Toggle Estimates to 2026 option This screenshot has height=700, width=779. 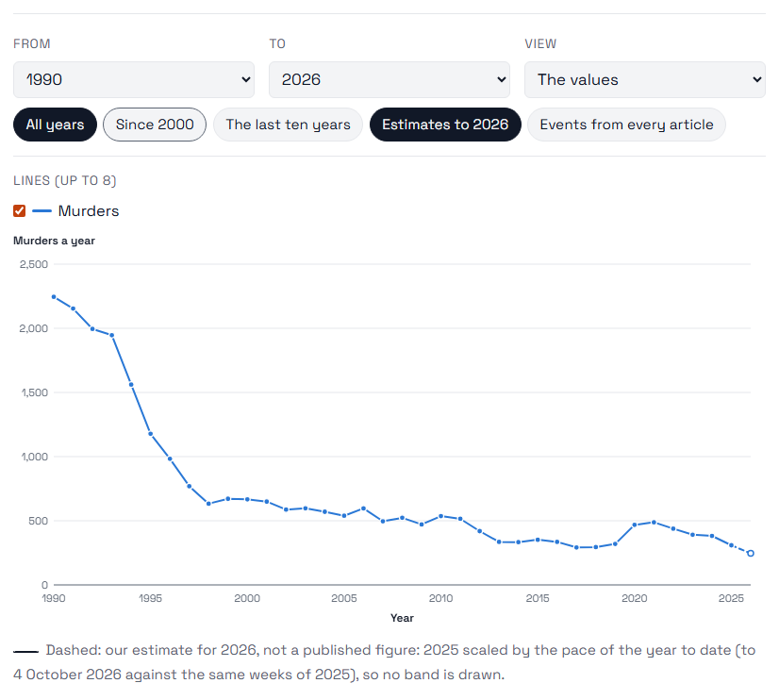(x=445, y=125)
